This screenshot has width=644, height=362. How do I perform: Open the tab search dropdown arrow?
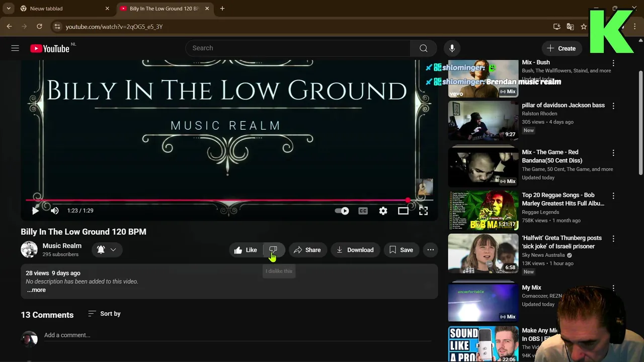coord(9,9)
